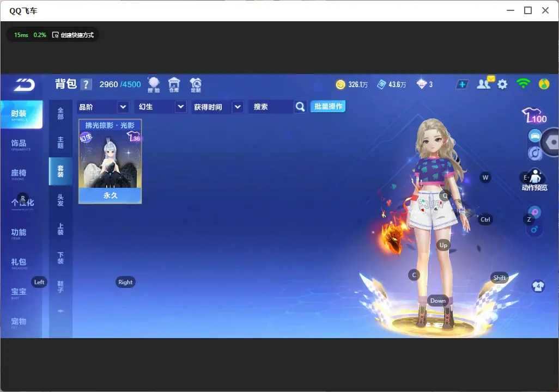The width and height of the screenshot is (559, 392).
Task: Select male gender symbol
Action: 534,230
